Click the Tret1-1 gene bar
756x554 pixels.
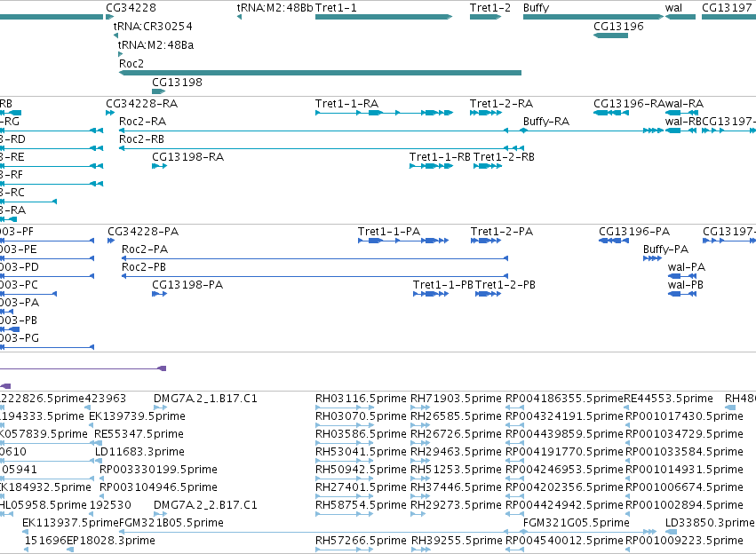pos(384,17)
